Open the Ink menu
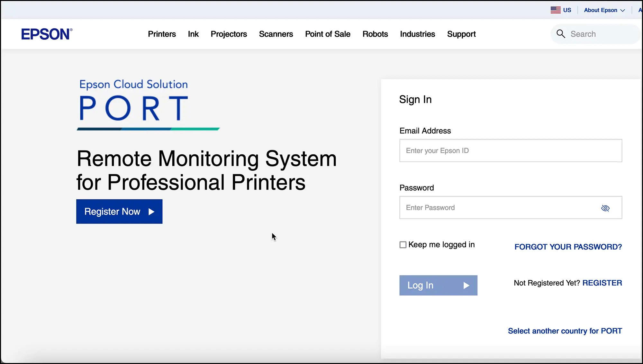The height and width of the screenshot is (364, 643). tap(193, 34)
